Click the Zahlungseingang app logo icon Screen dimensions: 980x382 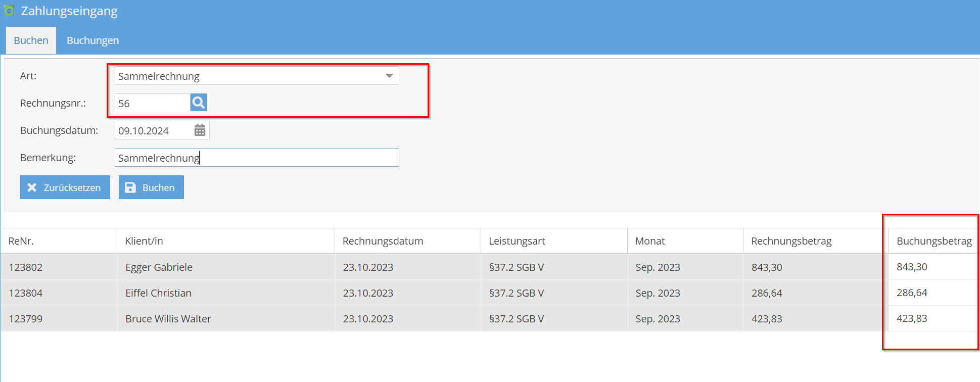coord(9,11)
